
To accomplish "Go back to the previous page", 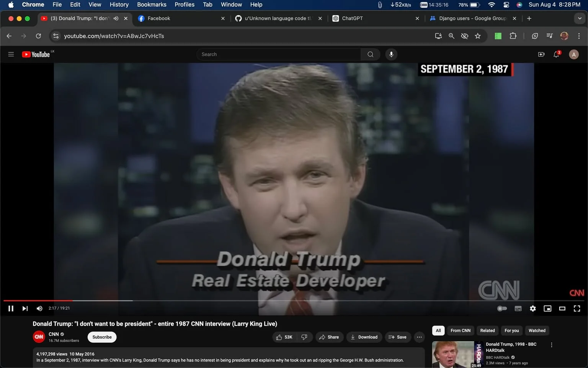I will pyautogui.click(x=9, y=36).
